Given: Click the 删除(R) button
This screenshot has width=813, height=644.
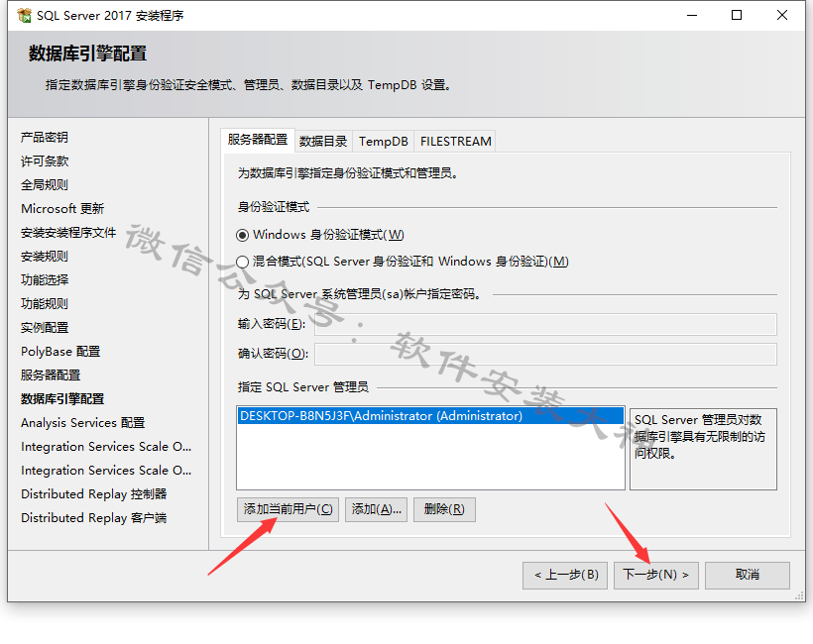Looking at the screenshot, I should point(444,509).
